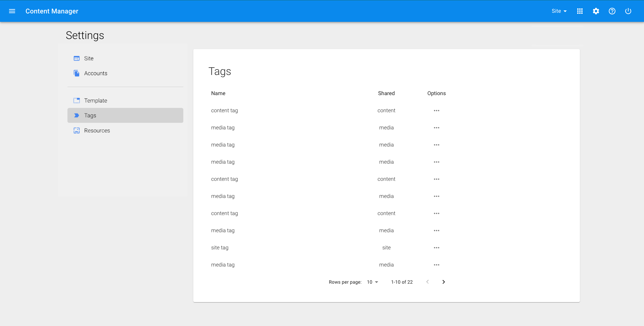Open options menu for first content tag
Viewport: 644px width, 326px height.
[x=436, y=111]
